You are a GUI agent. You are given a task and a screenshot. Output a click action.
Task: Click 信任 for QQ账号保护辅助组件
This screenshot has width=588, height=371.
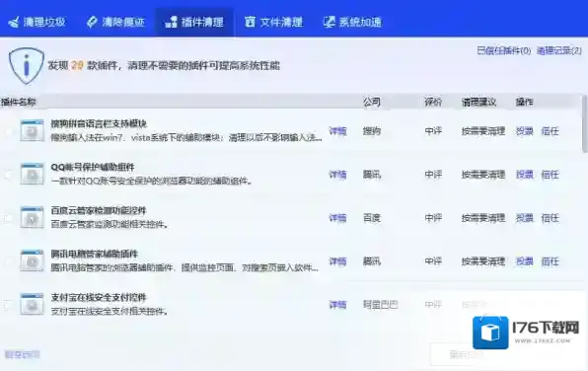550,175
